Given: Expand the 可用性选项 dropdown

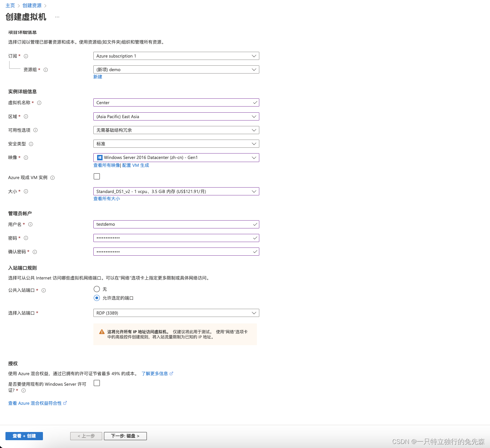Looking at the screenshot, I should coord(176,130).
